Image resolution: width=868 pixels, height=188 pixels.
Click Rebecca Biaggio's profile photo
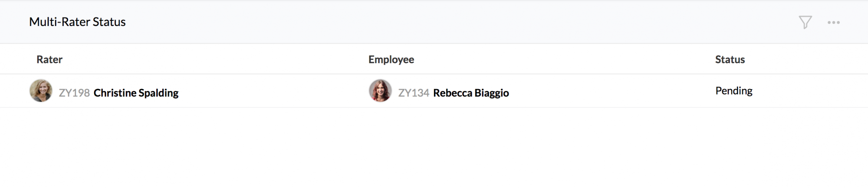click(x=380, y=91)
